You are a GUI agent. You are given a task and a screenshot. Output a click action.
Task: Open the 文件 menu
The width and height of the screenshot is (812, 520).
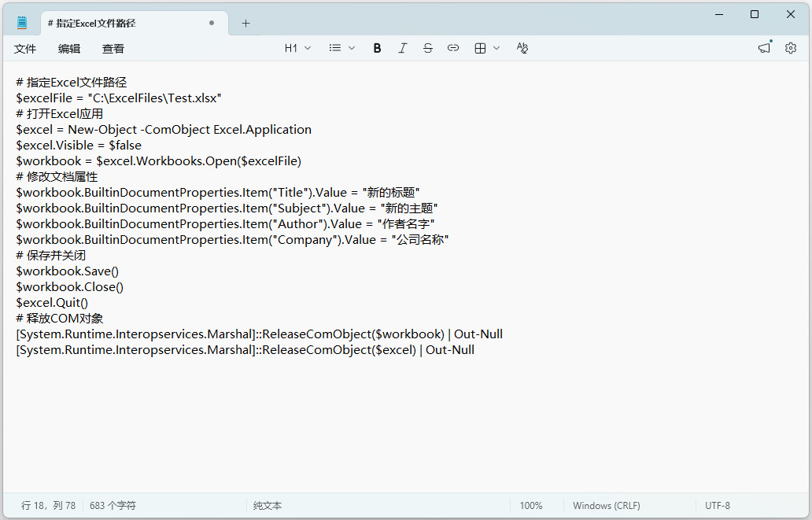(25, 49)
